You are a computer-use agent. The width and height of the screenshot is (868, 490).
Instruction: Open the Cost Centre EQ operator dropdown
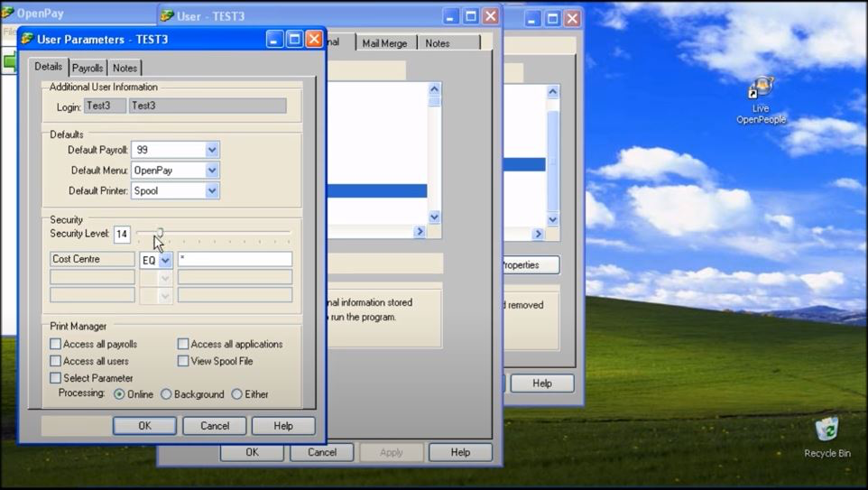point(165,260)
